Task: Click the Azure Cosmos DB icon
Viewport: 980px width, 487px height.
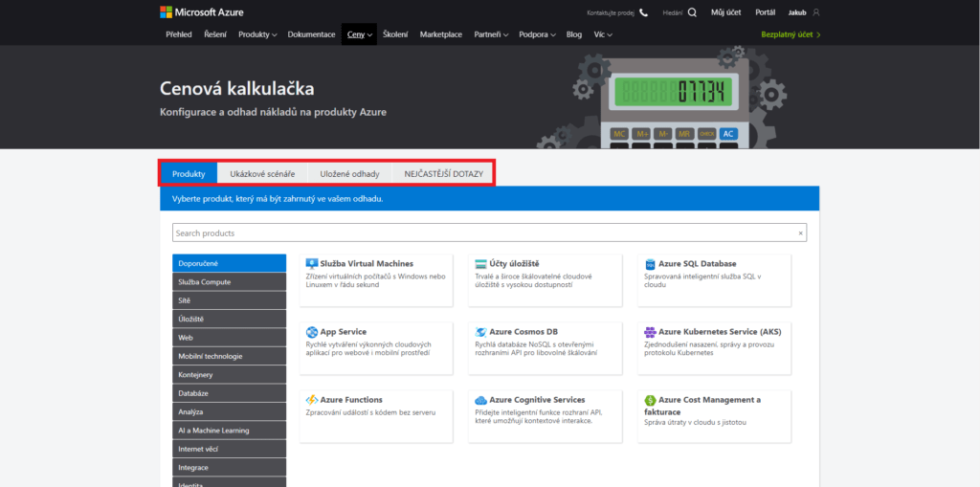Action: [x=480, y=332]
